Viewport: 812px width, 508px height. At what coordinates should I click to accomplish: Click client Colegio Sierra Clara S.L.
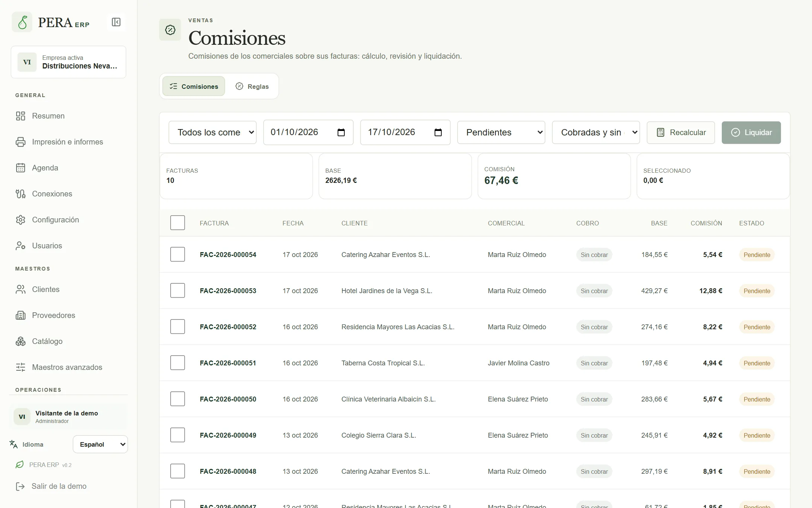click(379, 435)
